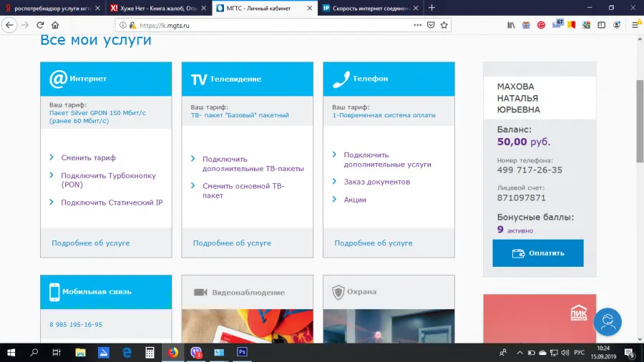Screen dimensions: 644x362
Task: Click the forward navigation arrow
Action: point(24,25)
